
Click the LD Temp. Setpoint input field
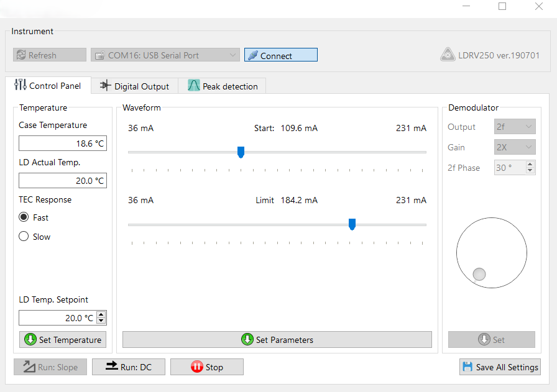pyautogui.click(x=57, y=318)
